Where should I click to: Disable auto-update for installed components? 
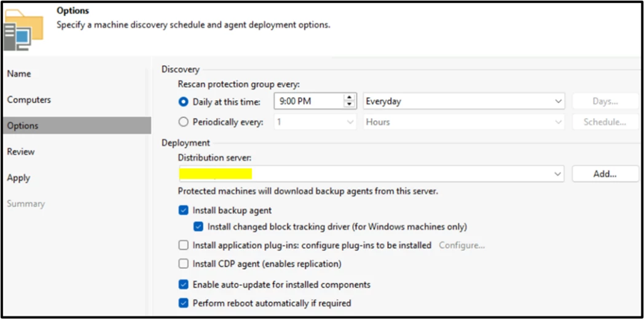(183, 285)
